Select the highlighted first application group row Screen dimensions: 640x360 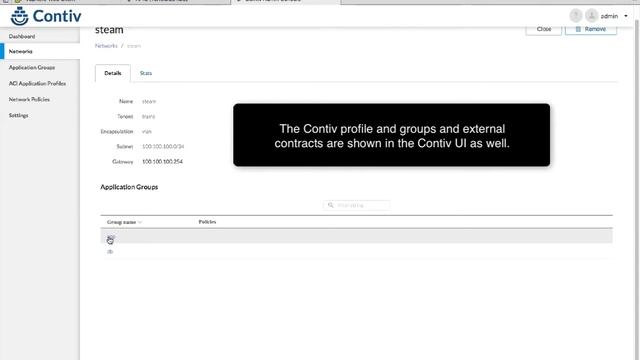(x=356, y=236)
